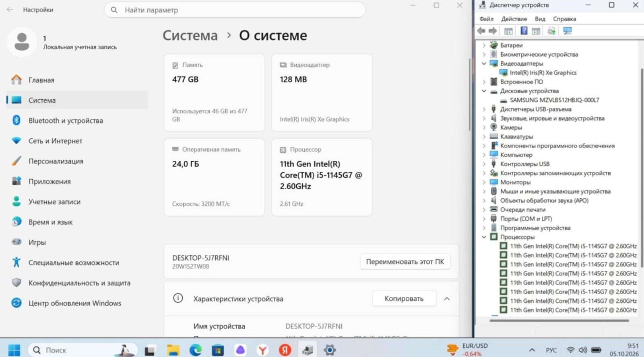Screen dimensions: 644x357
Task: Open the Properties icon in Device Manager toolbar
Action: click(x=508, y=31)
